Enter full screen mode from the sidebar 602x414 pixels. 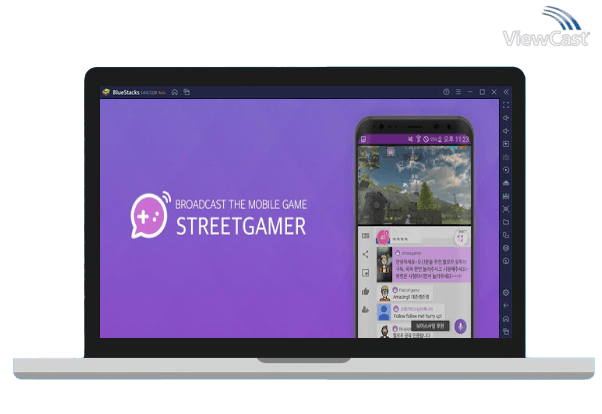pos(506,105)
